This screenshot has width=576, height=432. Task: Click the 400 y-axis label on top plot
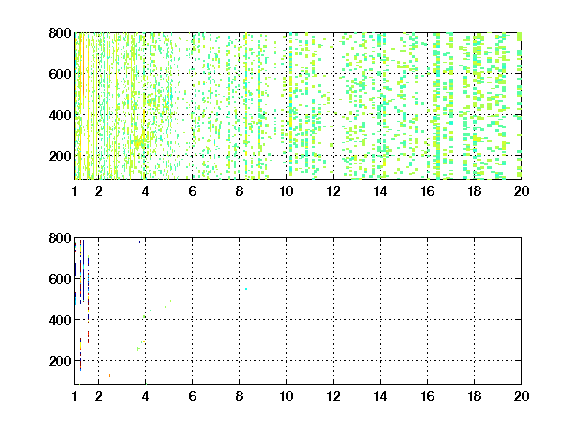(60, 115)
